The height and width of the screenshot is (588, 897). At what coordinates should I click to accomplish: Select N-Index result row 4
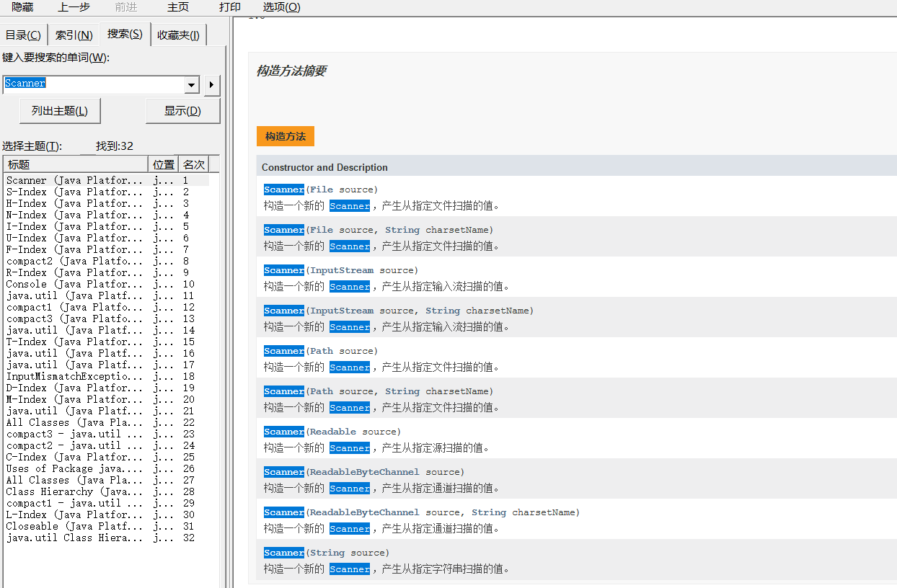(x=107, y=215)
